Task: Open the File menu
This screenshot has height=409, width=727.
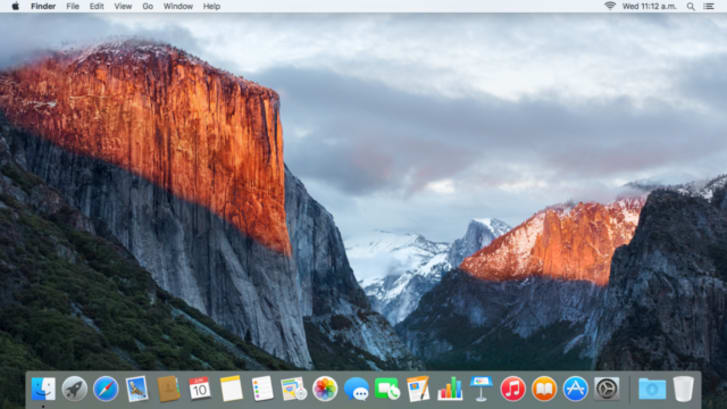Action: [x=72, y=6]
